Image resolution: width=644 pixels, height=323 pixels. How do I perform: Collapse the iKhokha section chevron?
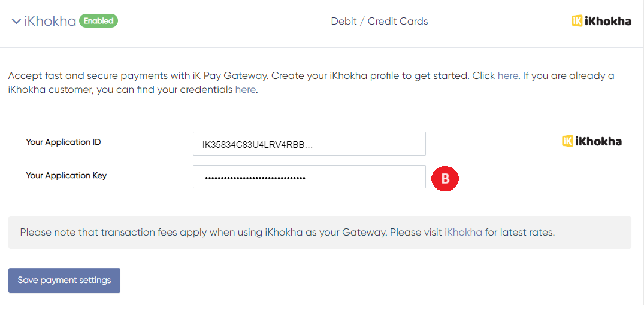click(16, 22)
